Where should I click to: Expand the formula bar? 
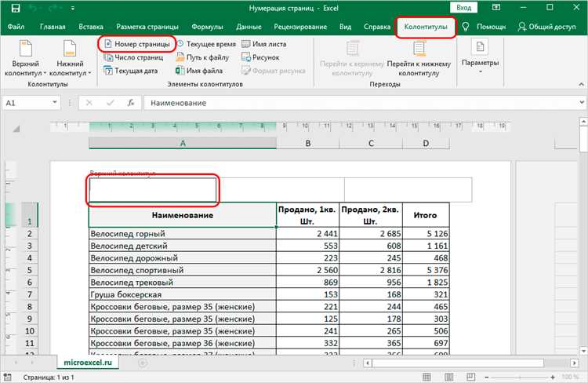(581, 102)
